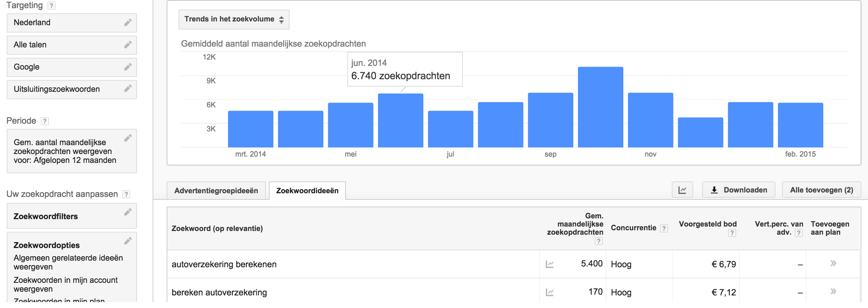Screen dimensions: 868x308
Task: Edit the Alle talen language pencil
Action: click(x=128, y=45)
